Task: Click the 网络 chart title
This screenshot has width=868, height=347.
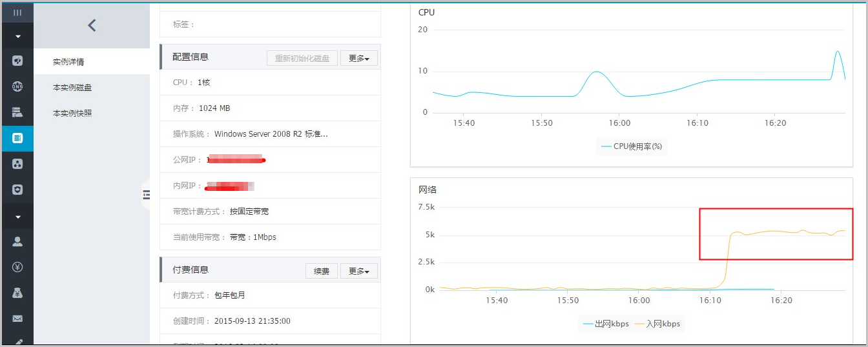Action: tap(427, 190)
